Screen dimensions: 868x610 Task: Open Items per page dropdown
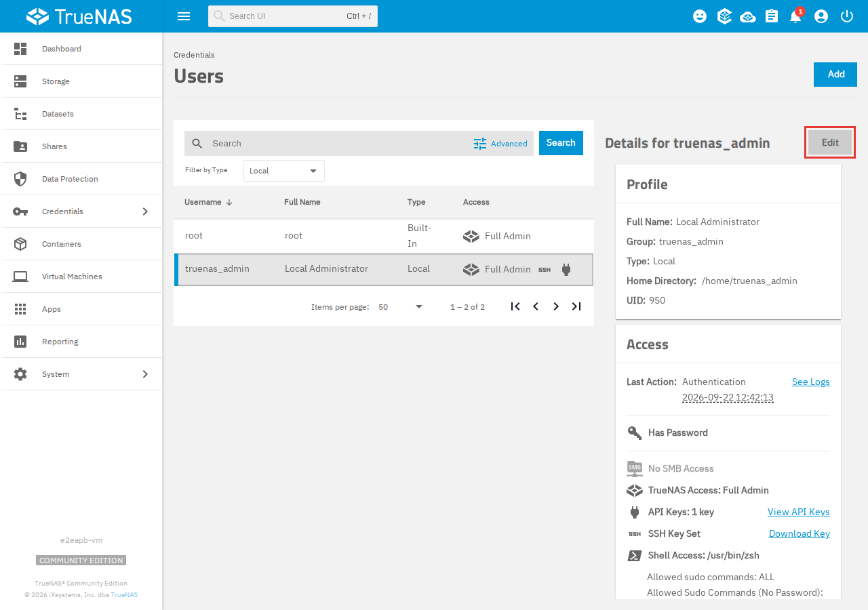[400, 307]
